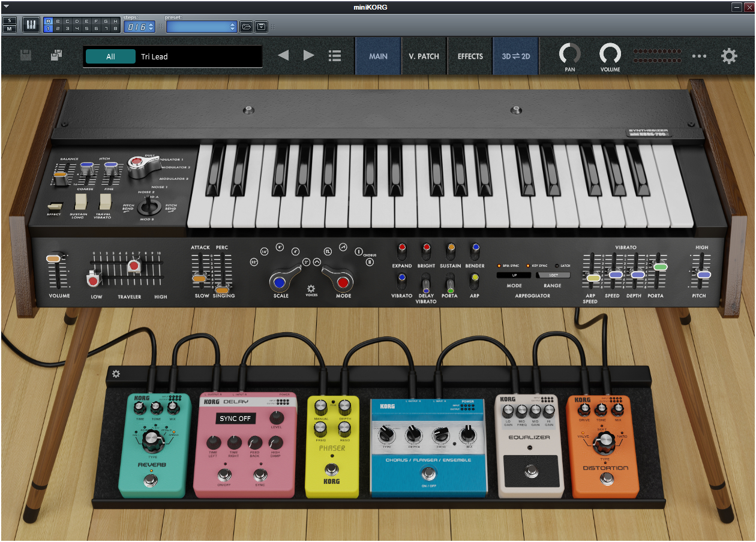Image resolution: width=756 pixels, height=542 pixels.
Task: Toggle the ARP switch
Action: pos(475,281)
